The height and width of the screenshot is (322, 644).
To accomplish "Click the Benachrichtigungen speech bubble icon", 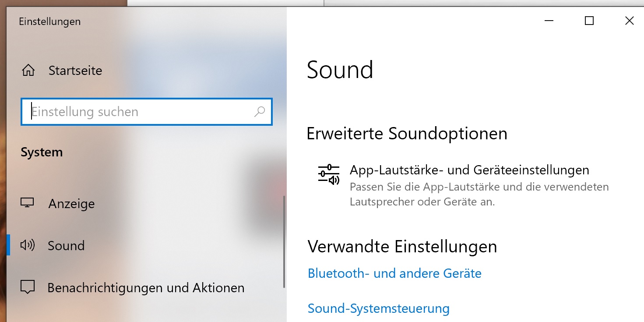I will pyautogui.click(x=28, y=287).
